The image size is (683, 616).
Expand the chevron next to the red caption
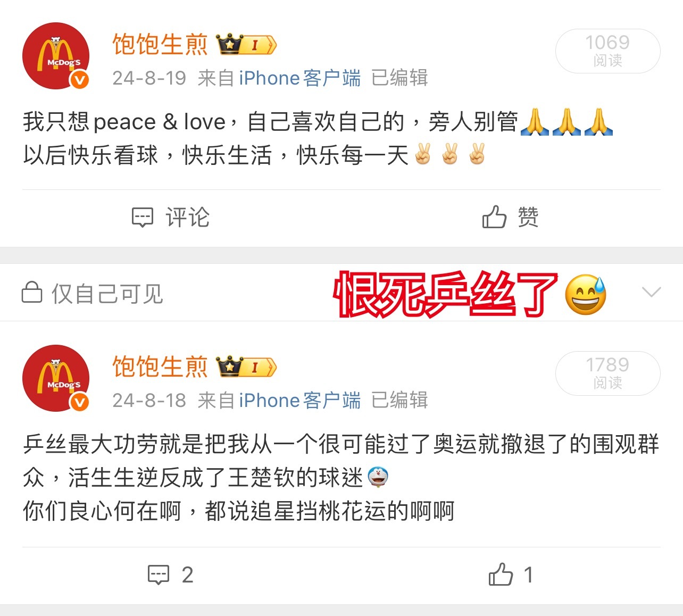tap(652, 292)
